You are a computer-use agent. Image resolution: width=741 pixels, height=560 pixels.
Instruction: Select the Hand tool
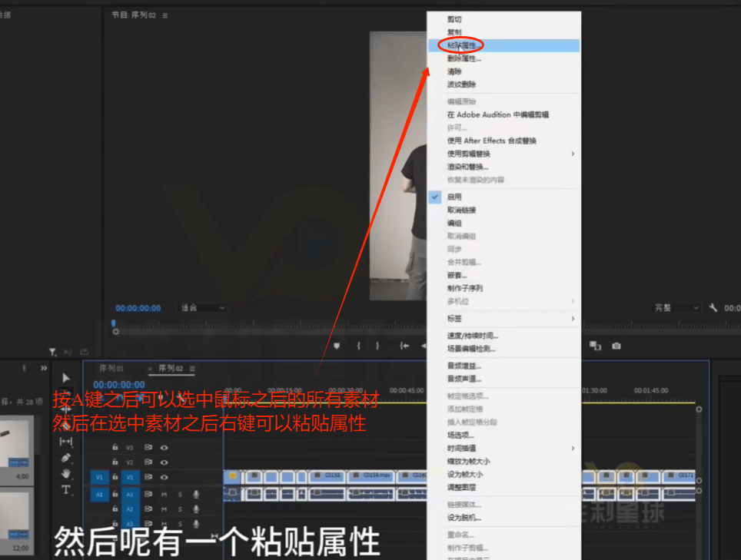click(x=66, y=474)
